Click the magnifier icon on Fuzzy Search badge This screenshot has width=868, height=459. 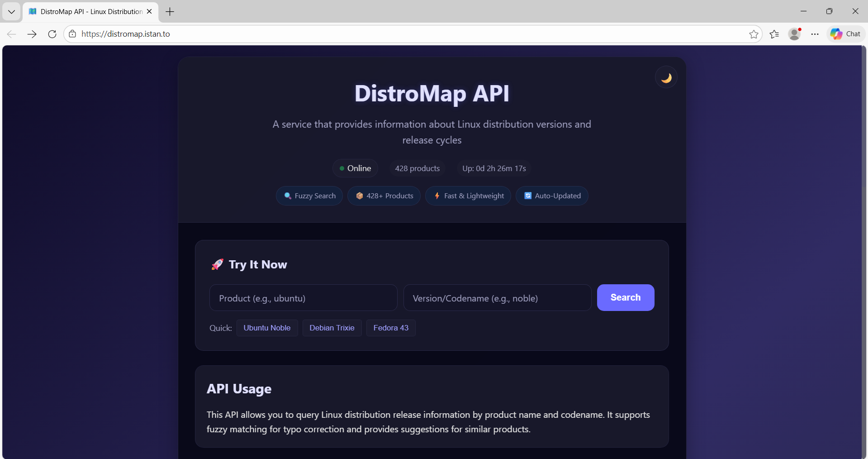(x=287, y=196)
